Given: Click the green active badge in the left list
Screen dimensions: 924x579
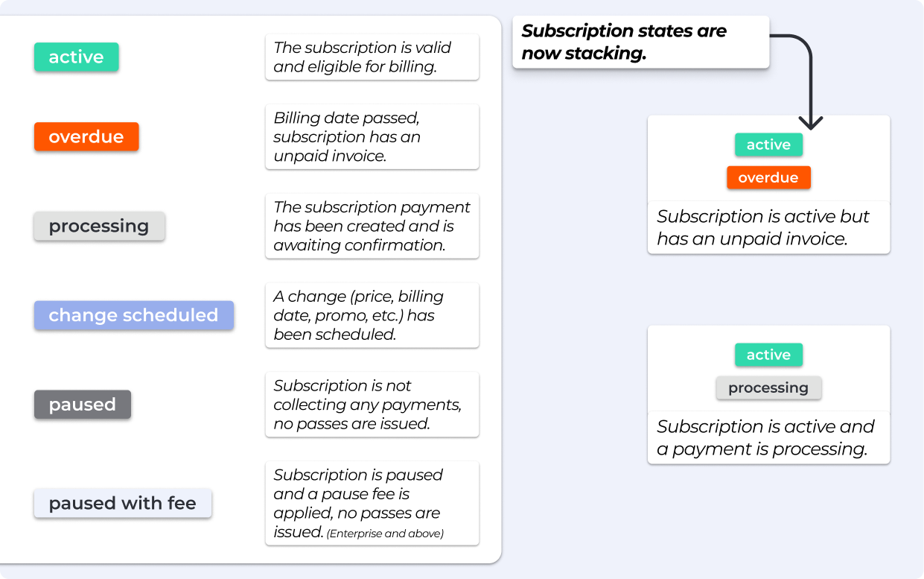Looking at the screenshot, I should (x=76, y=57).
